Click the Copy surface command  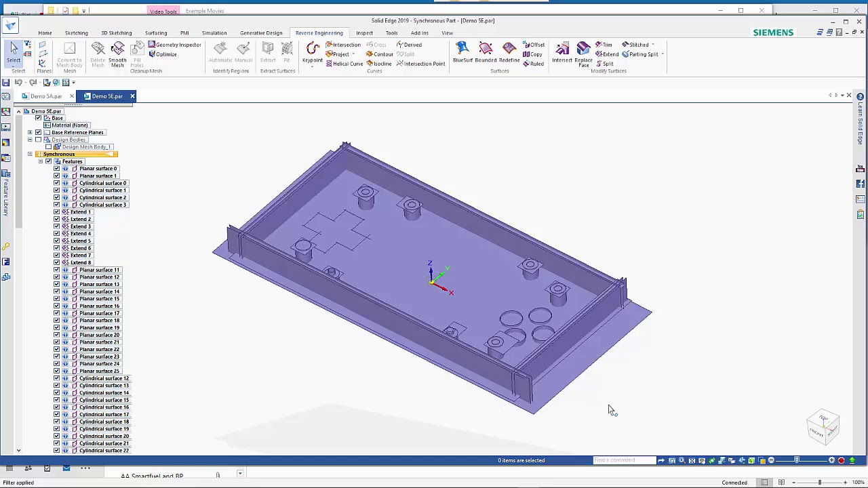click(532, 54)
